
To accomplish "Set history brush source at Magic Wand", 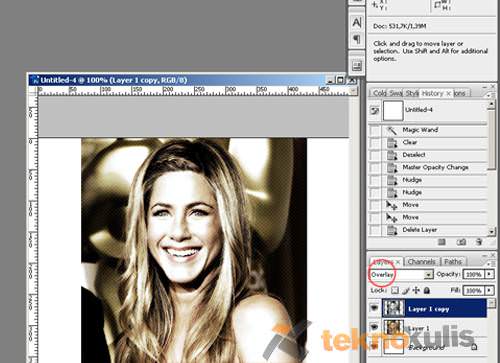I will pyautogui.click(x=375, y=130).
